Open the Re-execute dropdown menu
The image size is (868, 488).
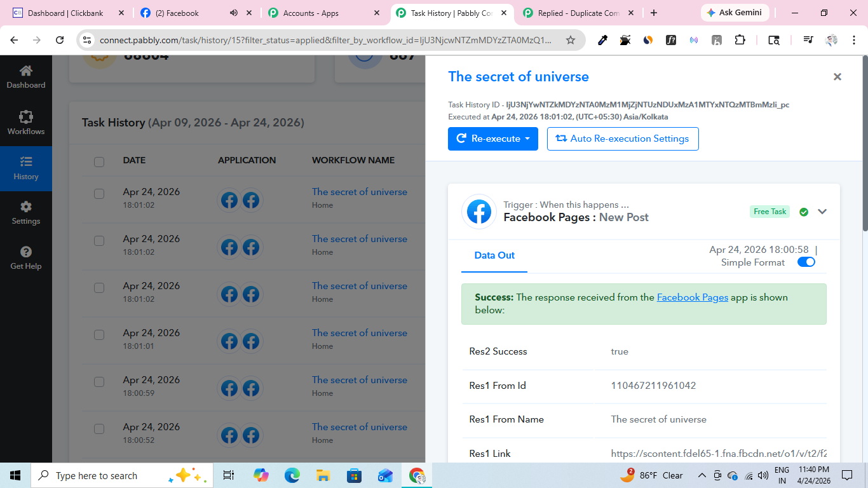(492, 139)
